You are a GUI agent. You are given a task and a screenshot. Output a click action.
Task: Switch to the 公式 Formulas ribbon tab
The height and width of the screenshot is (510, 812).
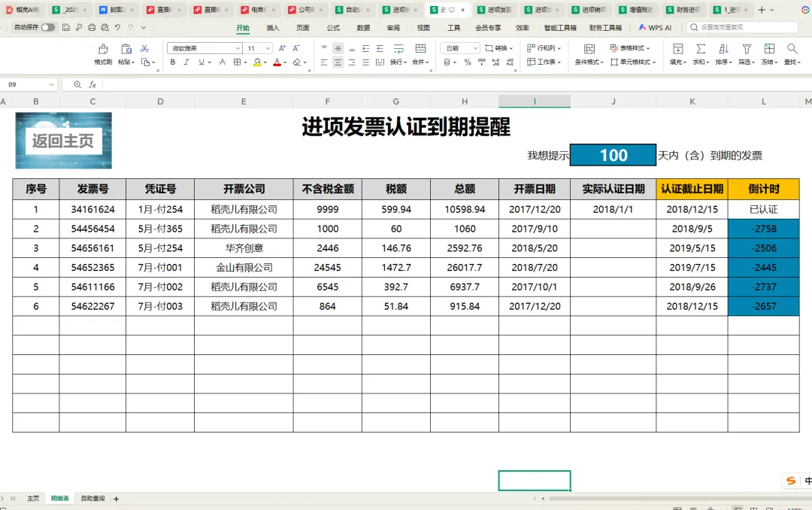coord(333,28)
